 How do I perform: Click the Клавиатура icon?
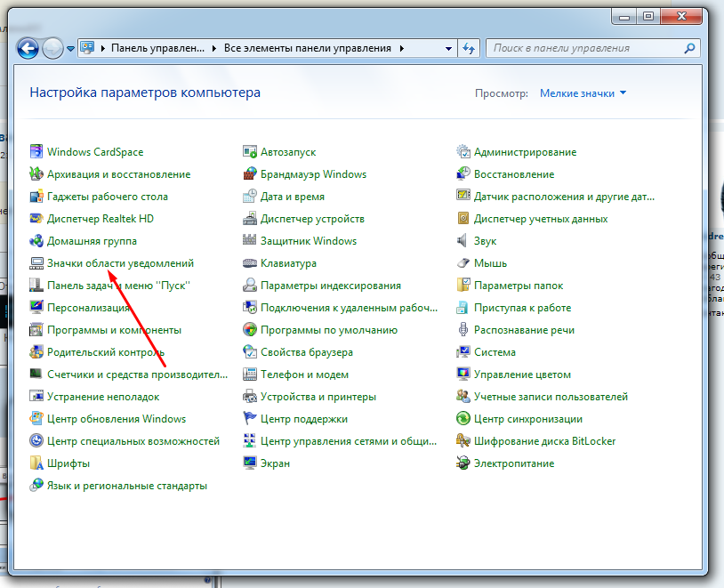(x=250, y=262)
